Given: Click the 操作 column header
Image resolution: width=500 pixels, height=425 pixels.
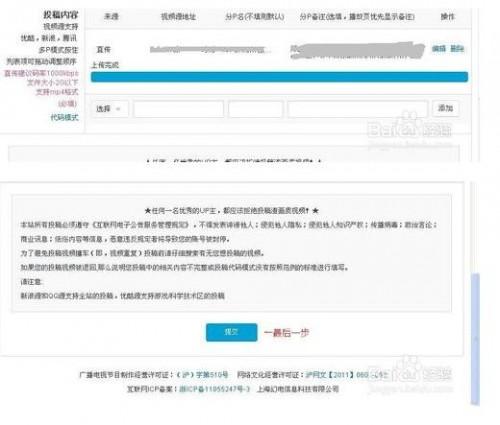Looking at the screenshot, I should tap(447, 16).
